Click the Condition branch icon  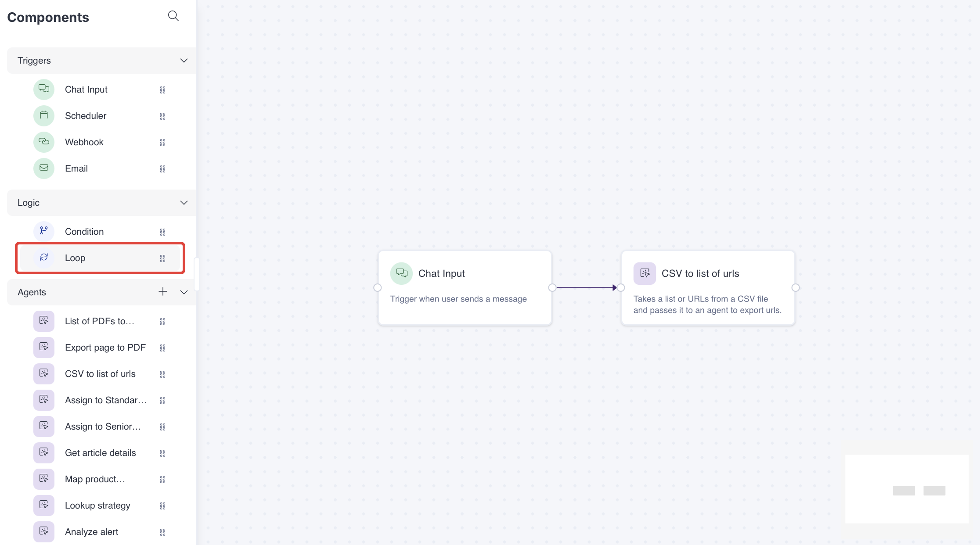(x=44, y=231)
